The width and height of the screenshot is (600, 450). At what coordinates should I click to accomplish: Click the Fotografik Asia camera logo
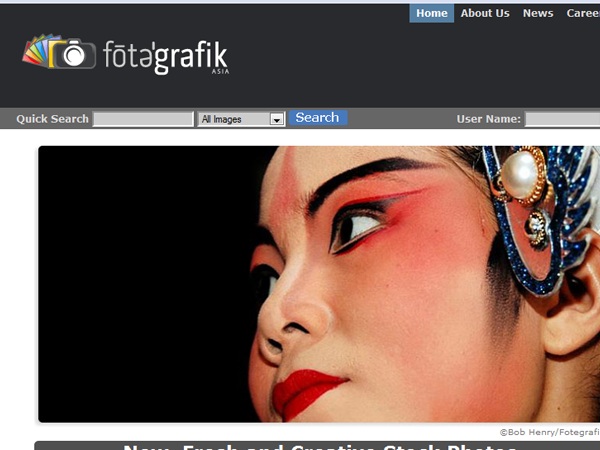[126, 54]
